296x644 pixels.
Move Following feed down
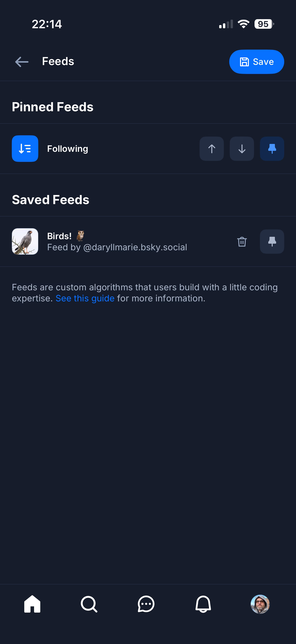pyautogui.click(x=242, y=149)
